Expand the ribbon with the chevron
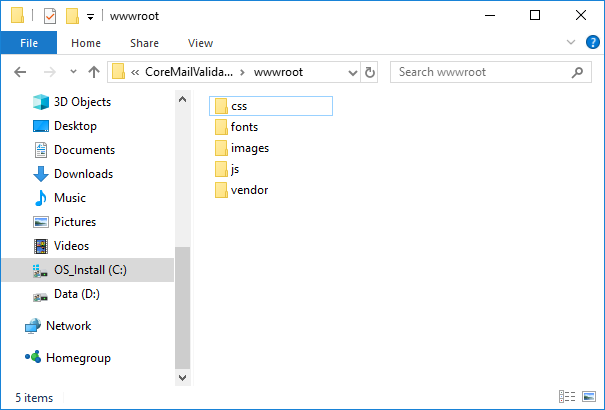The height and width of the screenshot is (410, 605). click(x=571, y=43)
